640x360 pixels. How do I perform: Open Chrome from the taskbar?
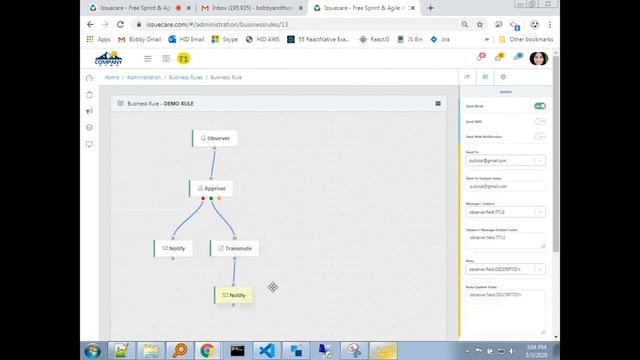click(207, 351)
